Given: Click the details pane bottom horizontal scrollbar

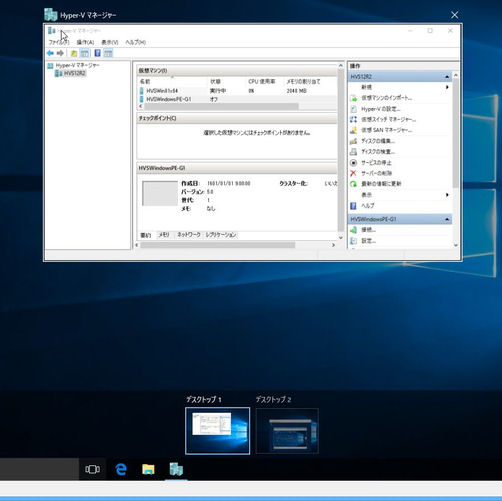Looking at the screenshot, I should 218,245.
